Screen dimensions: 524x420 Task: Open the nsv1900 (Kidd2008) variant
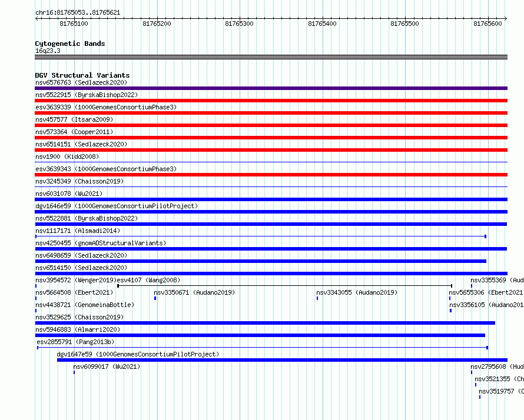coord(67,156)
